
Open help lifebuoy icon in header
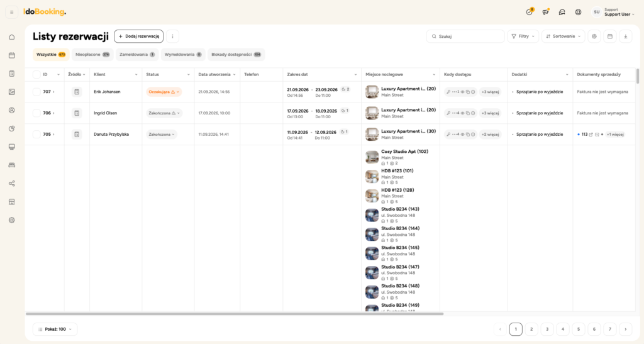[579, 12]
